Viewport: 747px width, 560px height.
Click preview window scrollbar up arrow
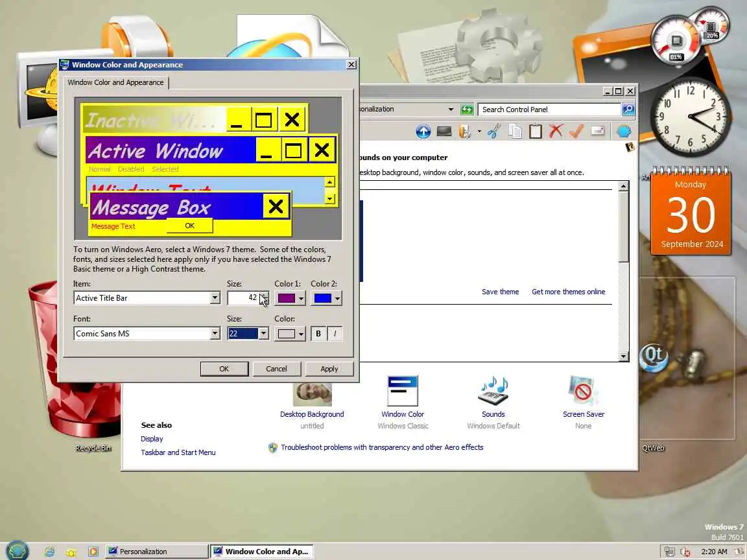329,182
